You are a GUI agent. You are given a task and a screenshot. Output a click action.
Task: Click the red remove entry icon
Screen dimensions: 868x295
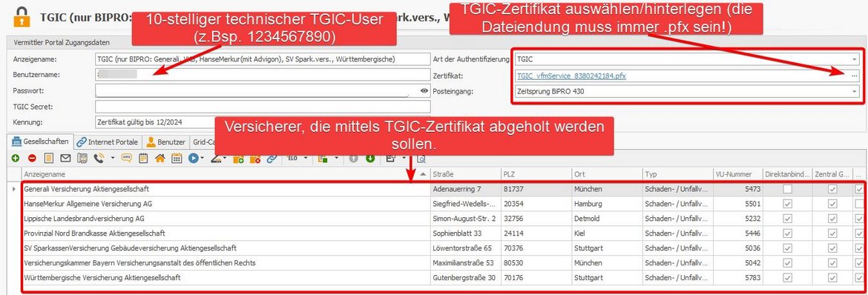[x=32, y=159]
